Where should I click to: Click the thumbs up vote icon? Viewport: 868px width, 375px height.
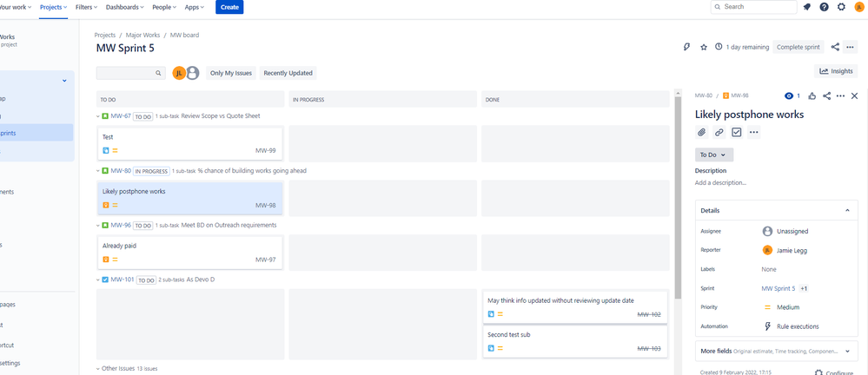coord(812,95)
